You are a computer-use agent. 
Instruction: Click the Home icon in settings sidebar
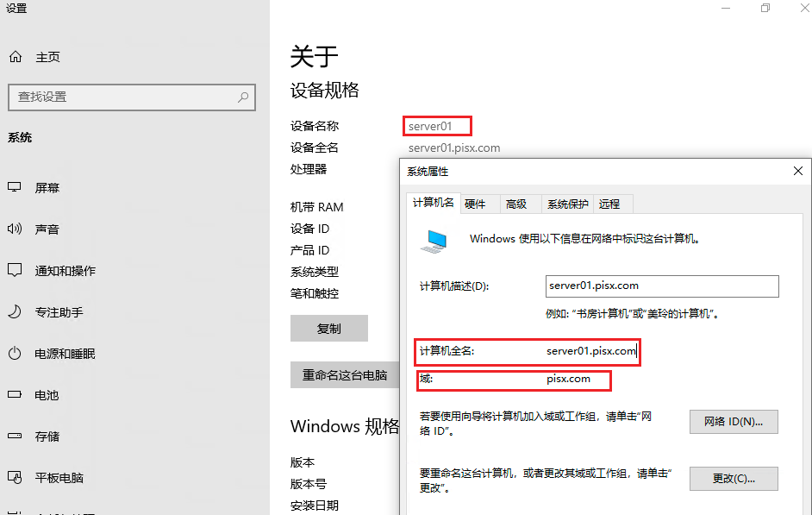click(x=16, y=57)
